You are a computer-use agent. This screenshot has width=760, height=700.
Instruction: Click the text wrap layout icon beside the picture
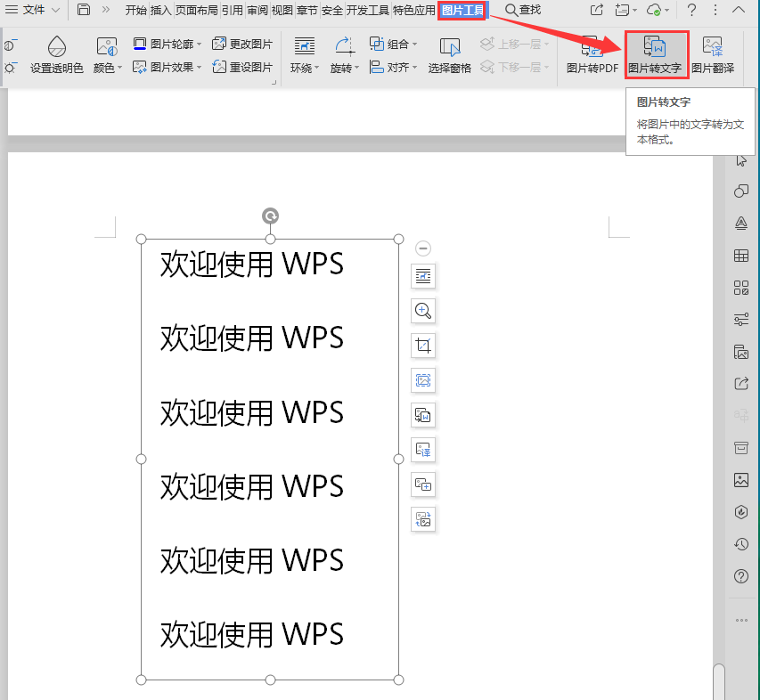point(423,276)
